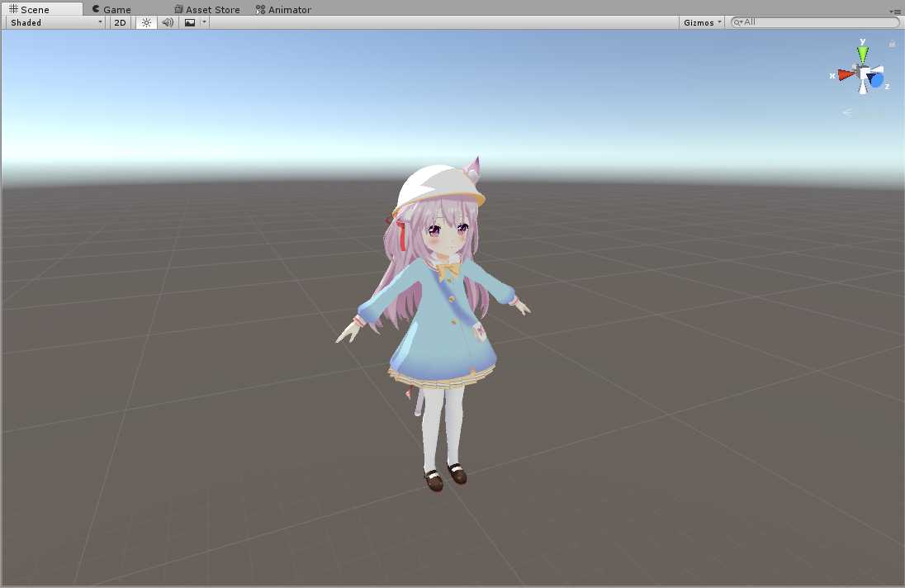Toggle scene lighting with the sun icon
This screenshot has width=905, height=588.
pos(146,22)
